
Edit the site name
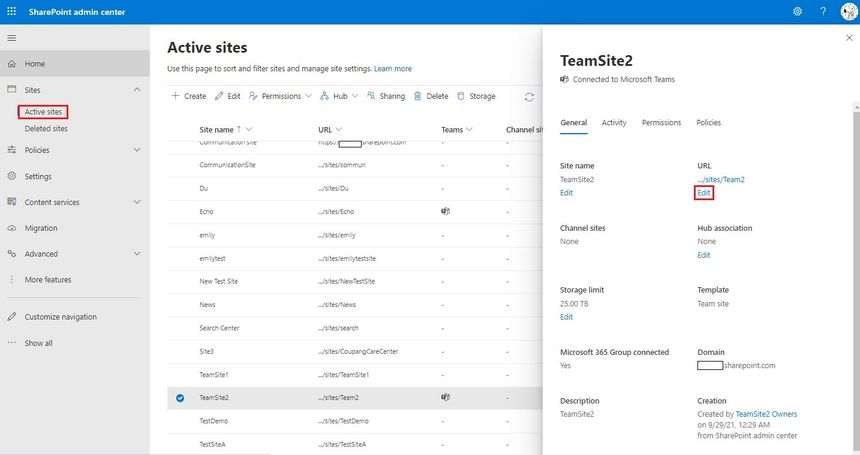tap(566, 193)
